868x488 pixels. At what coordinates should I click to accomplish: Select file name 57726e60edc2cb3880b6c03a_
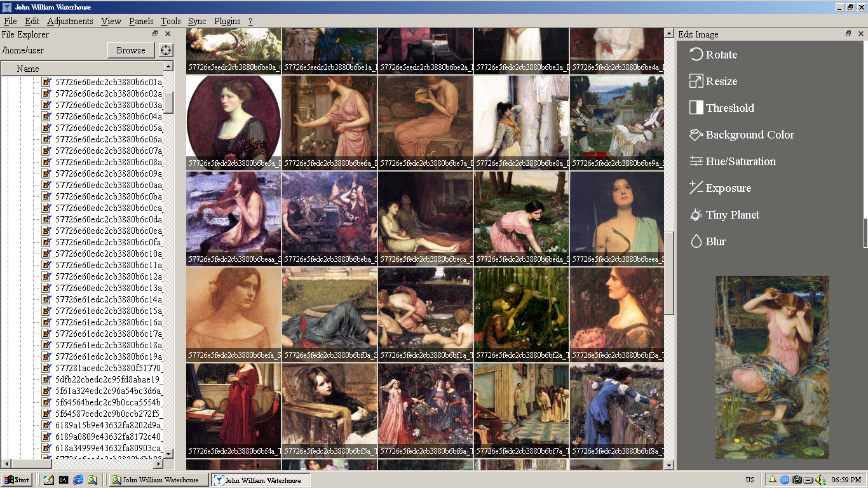(109, 105)
